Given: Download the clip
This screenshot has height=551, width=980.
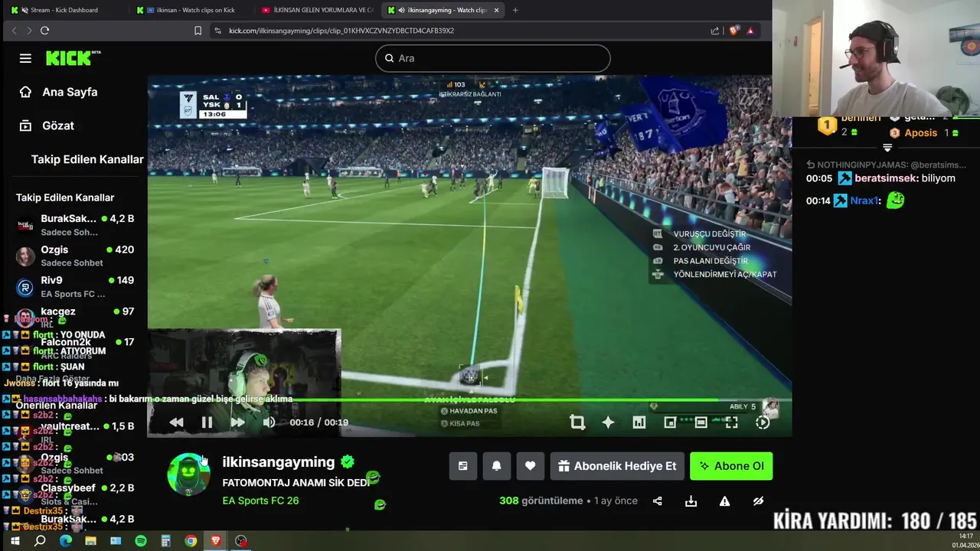Looking at the screenshot, I should (691, 501).
